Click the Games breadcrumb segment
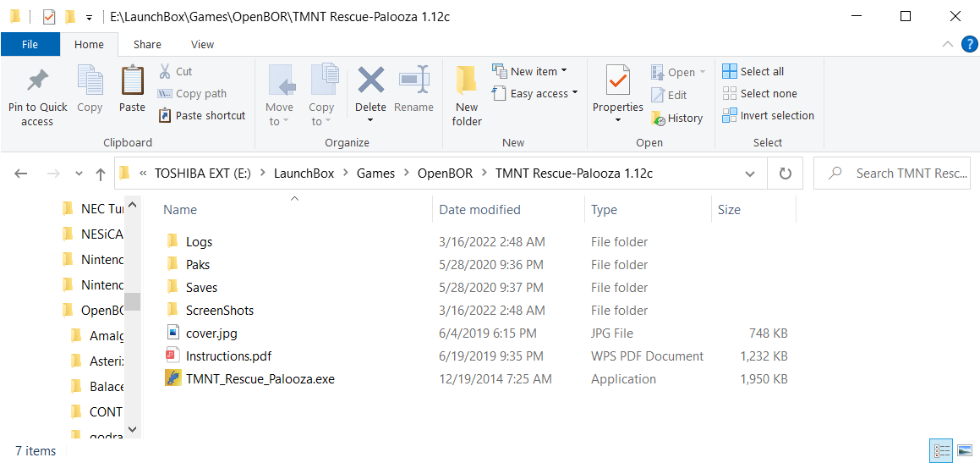The width and height of the screenshot is (980, 463). (x=375, y=174)
